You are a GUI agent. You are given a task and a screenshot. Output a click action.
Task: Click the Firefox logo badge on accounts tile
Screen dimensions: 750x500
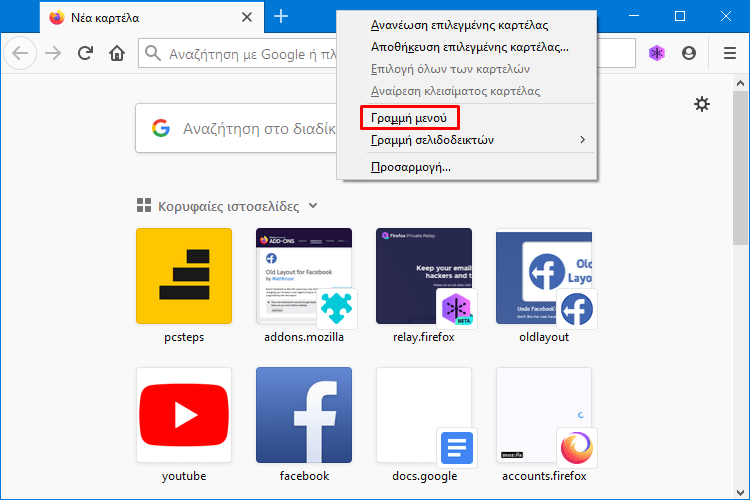pos(577,448)
